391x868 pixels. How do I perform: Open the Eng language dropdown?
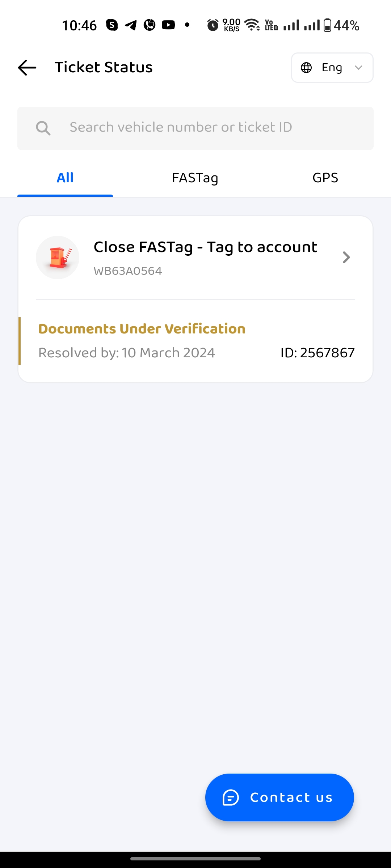(x=332, y=68)
